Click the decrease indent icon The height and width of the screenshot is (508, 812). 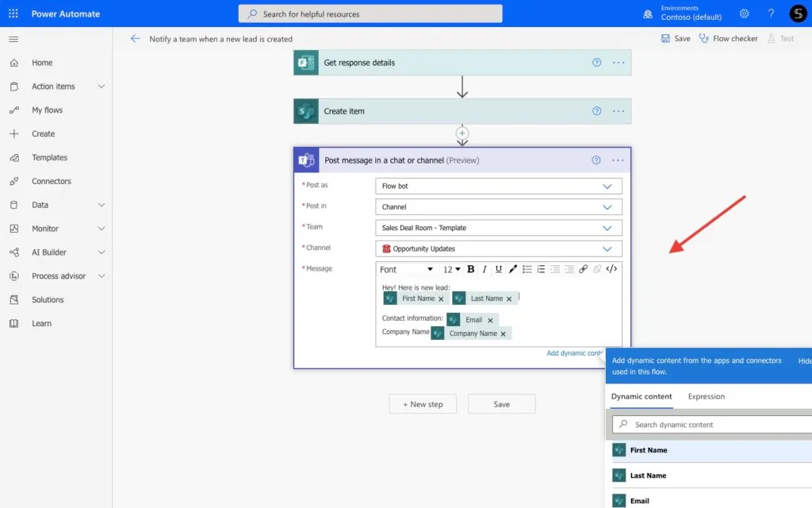pyautogui.click(x=554, y=269)
